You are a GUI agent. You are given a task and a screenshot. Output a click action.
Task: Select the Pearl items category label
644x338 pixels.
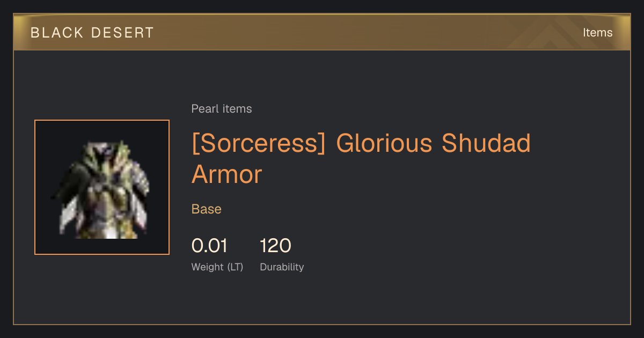222,109
